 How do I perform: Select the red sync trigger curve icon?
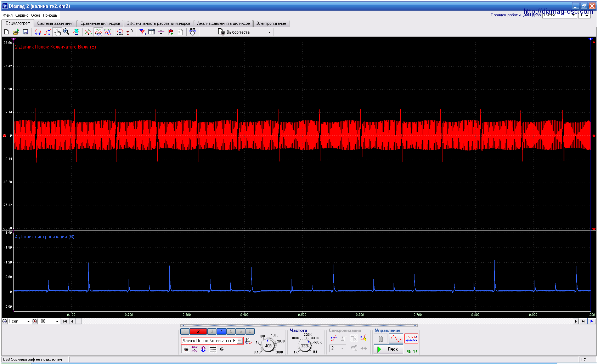coord(334,338)
